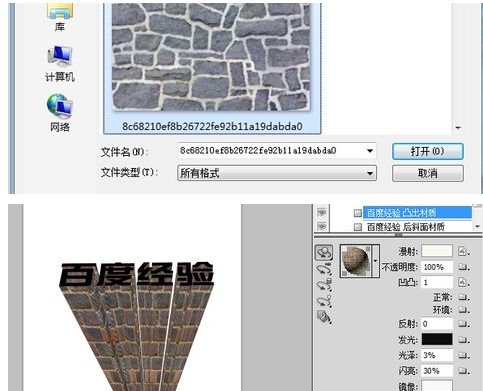Open the 计算机 (Computer) location in the sidebar
The image size is (483, 391).
click(60, 64)
